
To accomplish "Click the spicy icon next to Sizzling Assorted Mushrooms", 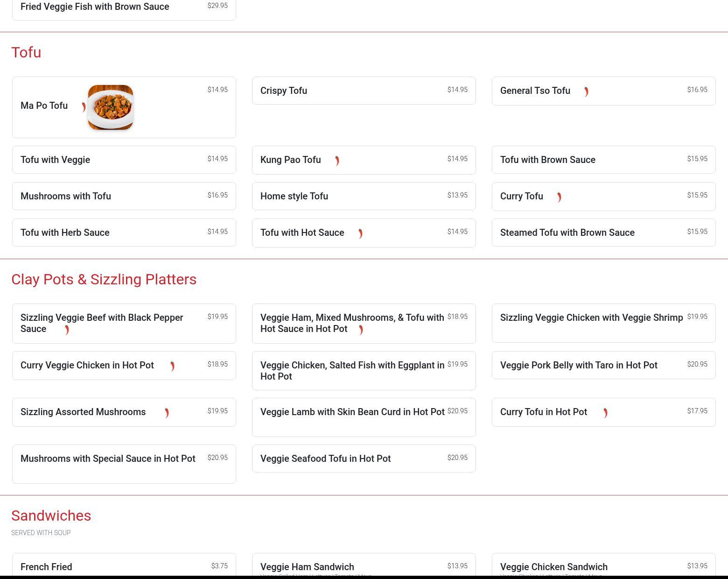I will point(167,413).
